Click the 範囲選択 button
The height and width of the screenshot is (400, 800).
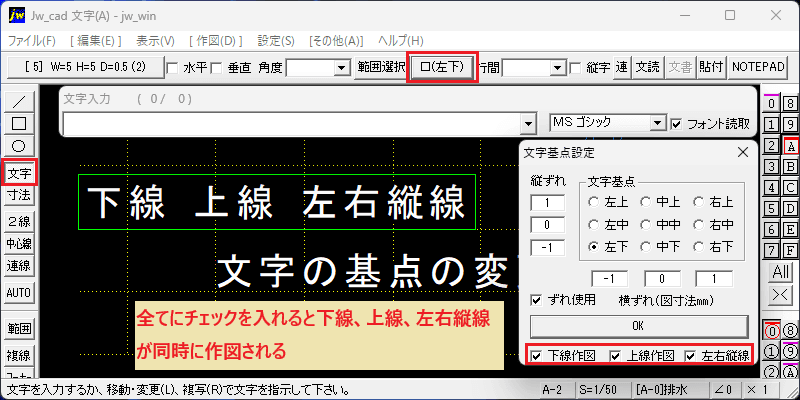381,67
